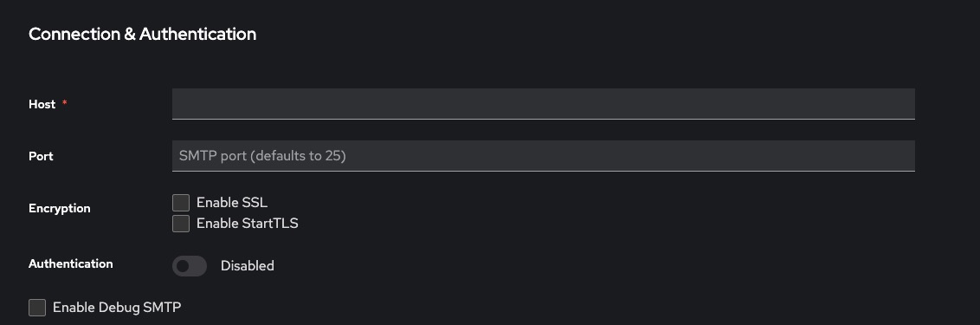980x325 pixels.
Task: Click the right end of Host field
Action: click(900, 104)
